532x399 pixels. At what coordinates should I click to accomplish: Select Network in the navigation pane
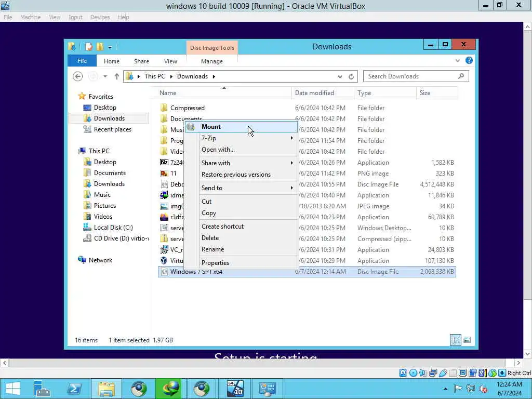coord(100,260)
